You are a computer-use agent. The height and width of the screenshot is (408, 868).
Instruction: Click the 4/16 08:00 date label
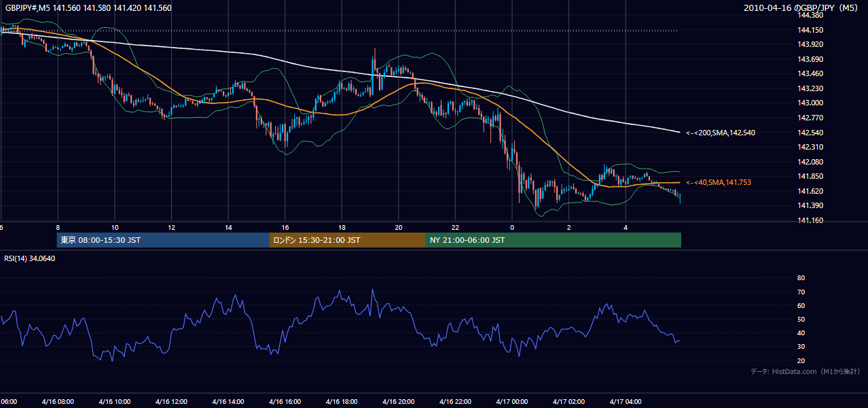pos(58,401)
